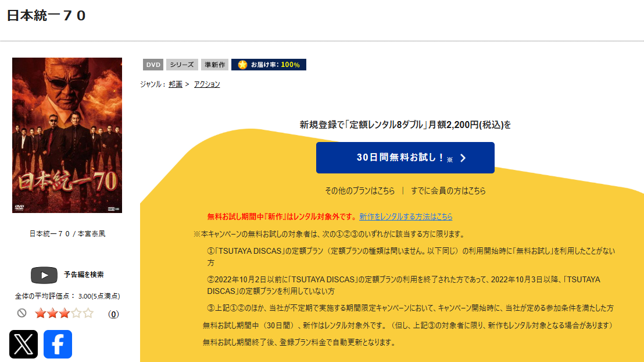This screenshot has height=362, width=644.
Task: Click the 日本統一70 poster image
Action: click(67, 135)
